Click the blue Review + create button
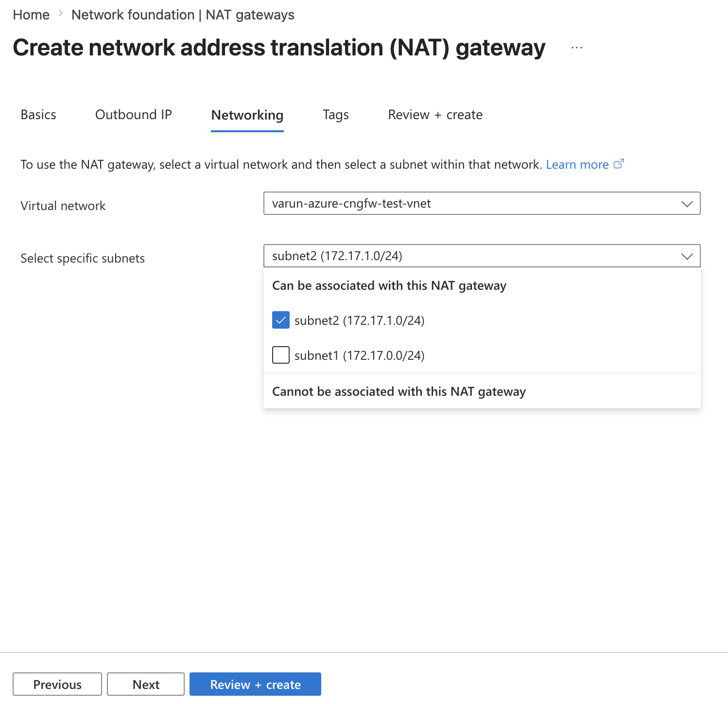The width and height of the screenshot is (728, 704). (255, 684)
